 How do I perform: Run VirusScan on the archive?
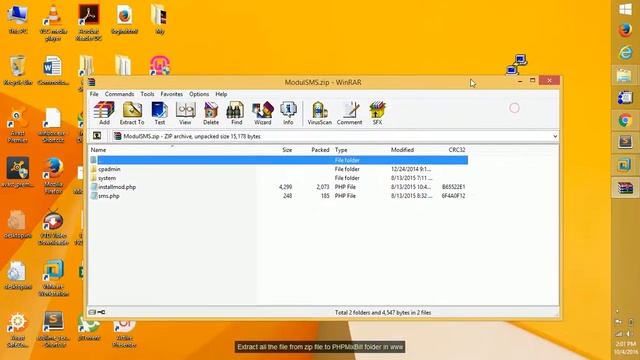pos(320,113)
